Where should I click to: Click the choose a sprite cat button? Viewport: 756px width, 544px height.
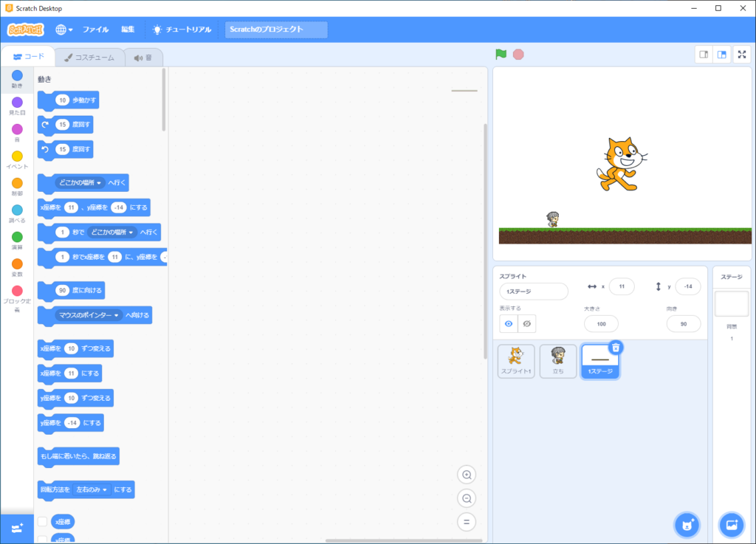[x=687, y=525]
